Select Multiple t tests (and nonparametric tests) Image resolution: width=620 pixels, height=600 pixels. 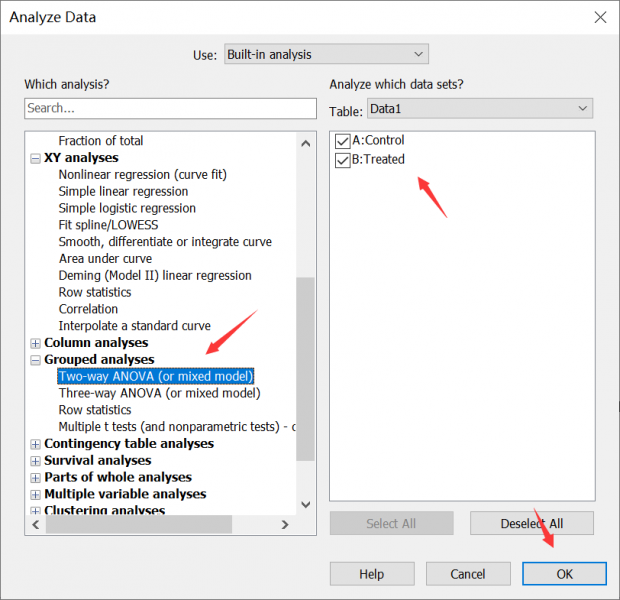point(177,427)
